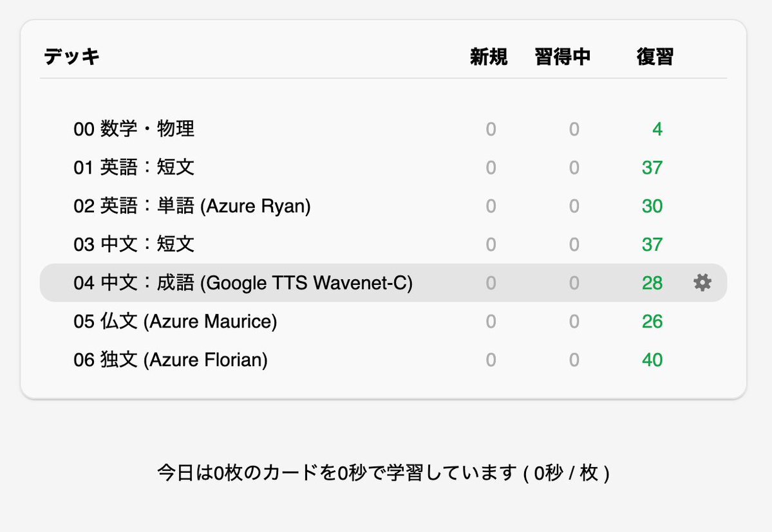Open options gear for 04 中文：成語 deck
772x532 pixels.
pos(702,282)
